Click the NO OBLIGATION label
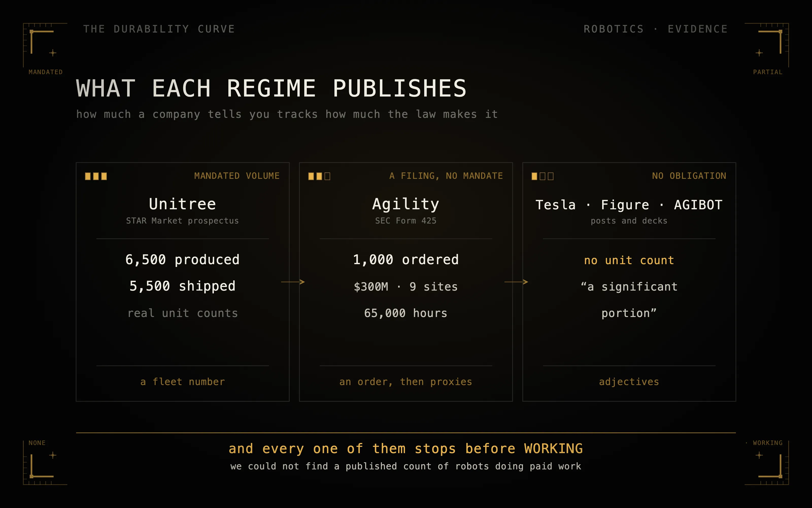Image resolution: width=812 pixels, height=508 pixels. click(689, 176)
